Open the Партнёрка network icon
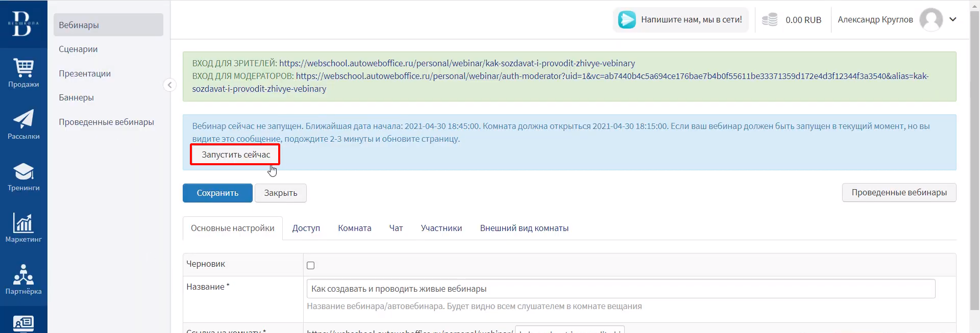This screenshot has width=980, height=333. tap(23, 274)
